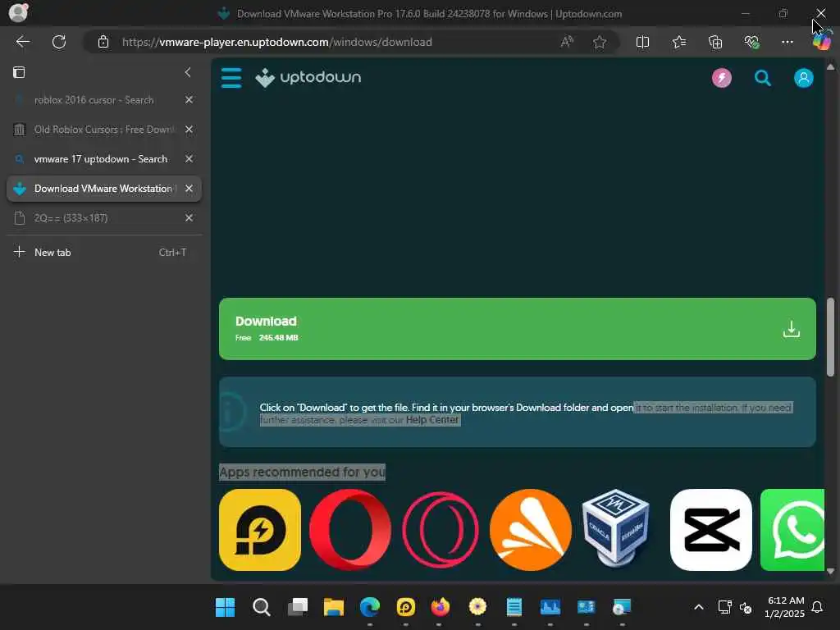Viewport: 840px width, 630px height.
Task: Open the Opera recommended app icon
Action: [x=350, y=530]
